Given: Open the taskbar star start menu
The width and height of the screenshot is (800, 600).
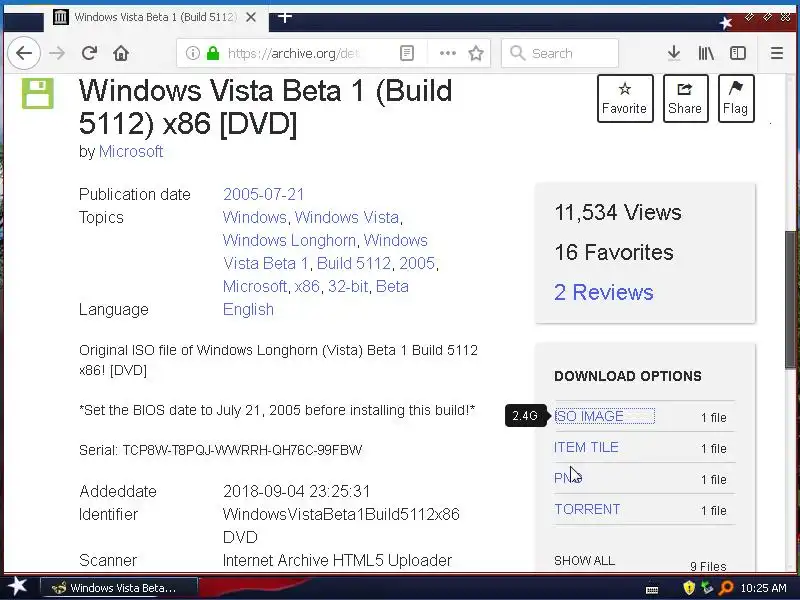Looking at the screenshot, I should [17, 587].
